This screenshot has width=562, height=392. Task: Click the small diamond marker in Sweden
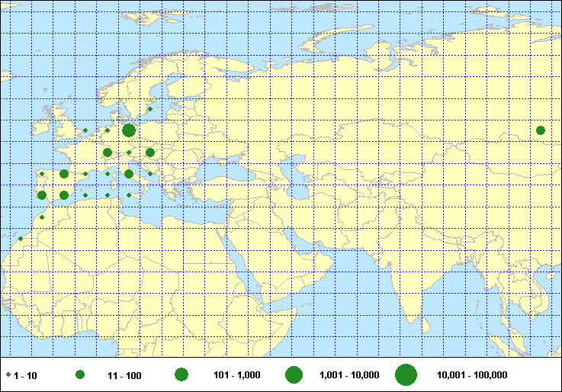pyautogui.click(x=151, y=109)
